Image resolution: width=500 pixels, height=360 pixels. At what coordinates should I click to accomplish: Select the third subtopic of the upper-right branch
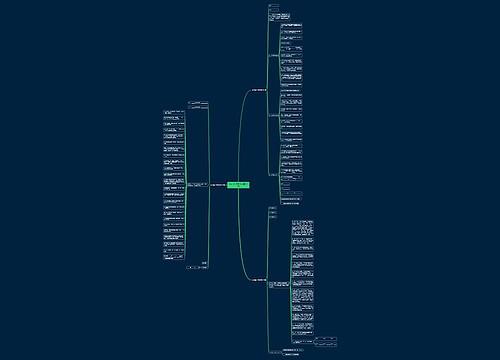[273, 174]
